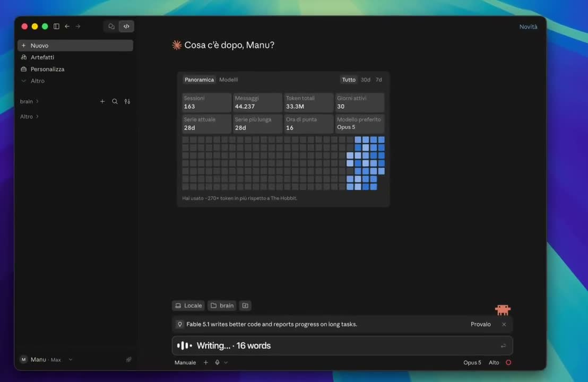Image resolution: width=588 pixels, height=382 pixels.
Task: Go back with the left arrow
Action: (67, 26)
